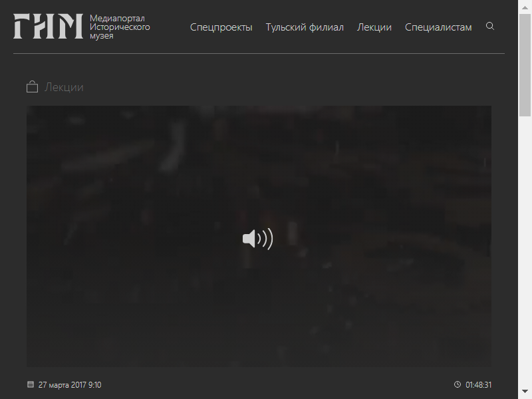
Task: Click the vertical scrollbar thumb
Action: 525,65
